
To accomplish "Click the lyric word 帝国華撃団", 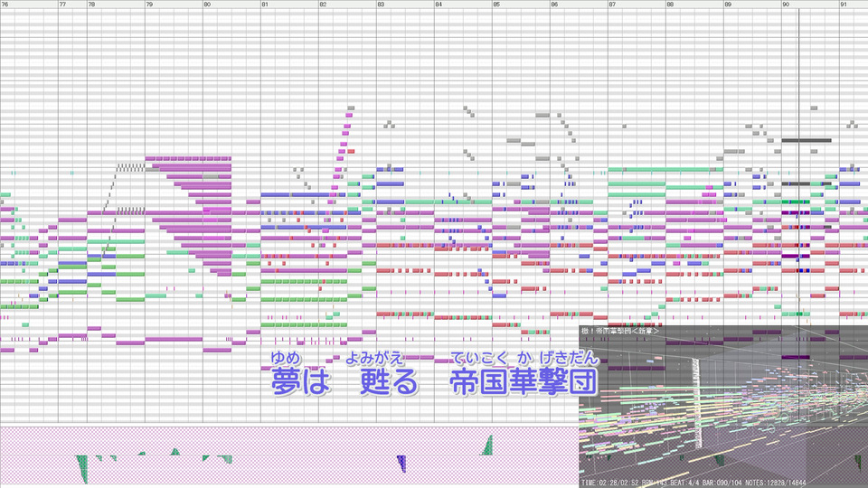I will click(x=524, y=381).
